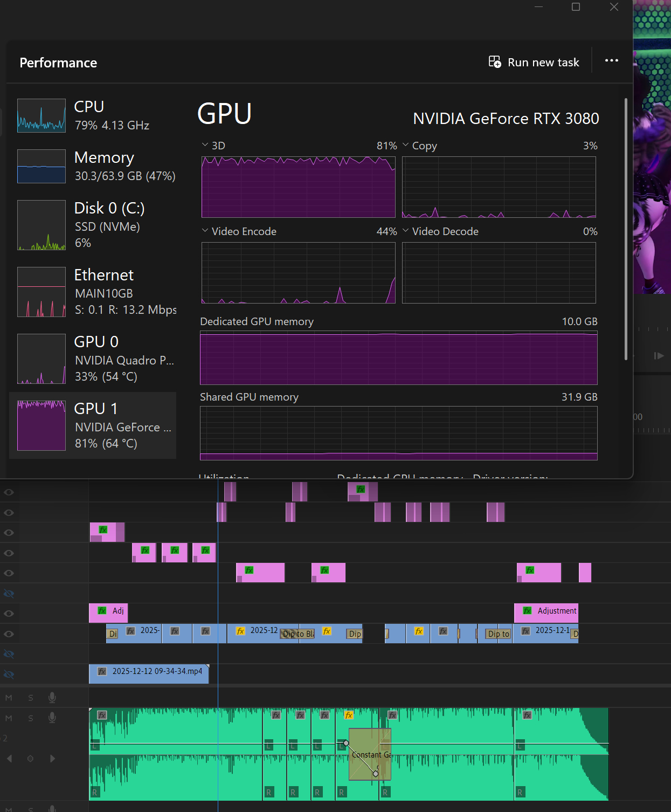Click the 44% Video Encode value

click(x=387, y=231)
